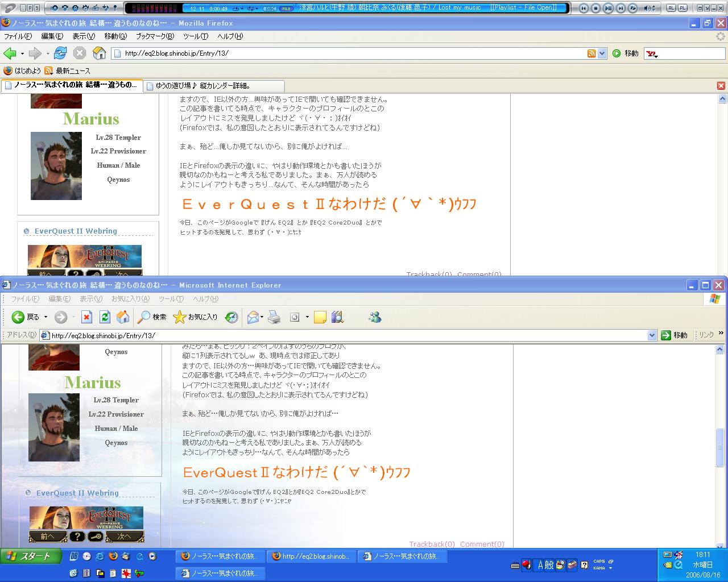Open Firefox 編集 menu

tap(52, 36)
